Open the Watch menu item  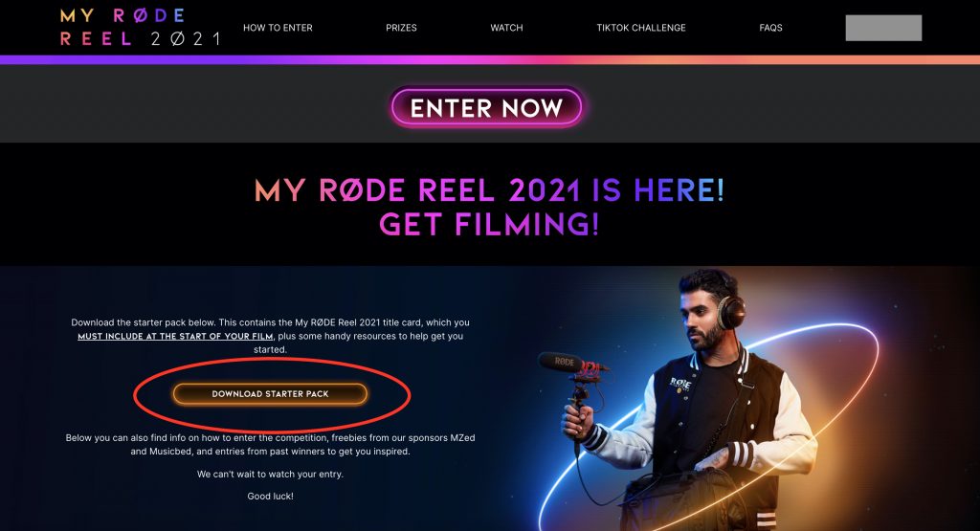pyautogui.click(x=506, y=28)
